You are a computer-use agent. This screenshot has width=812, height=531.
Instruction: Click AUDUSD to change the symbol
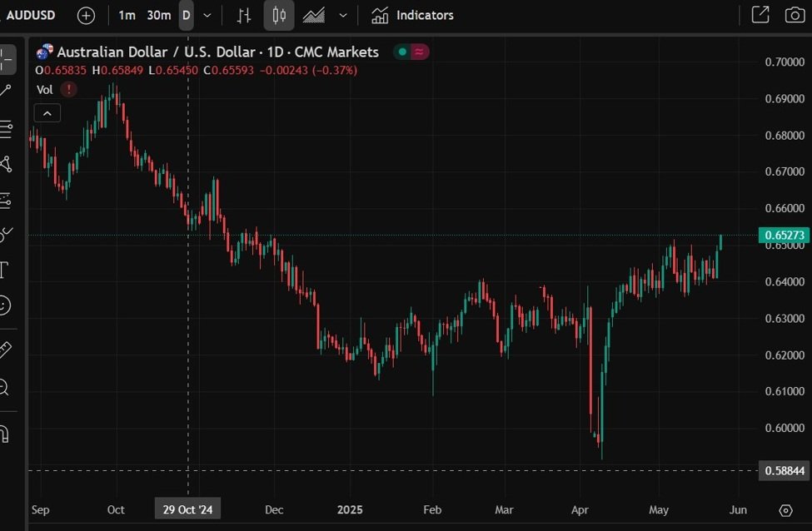coord(31,15)
